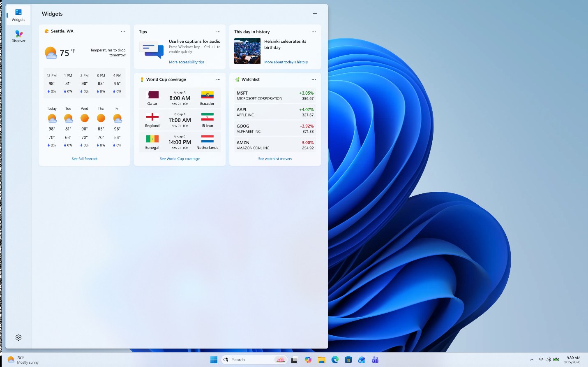Click 'Use live captions for audio' tip
Image resolution: width=588 pixels, height=367 pixels.
(x=195, y=42)
